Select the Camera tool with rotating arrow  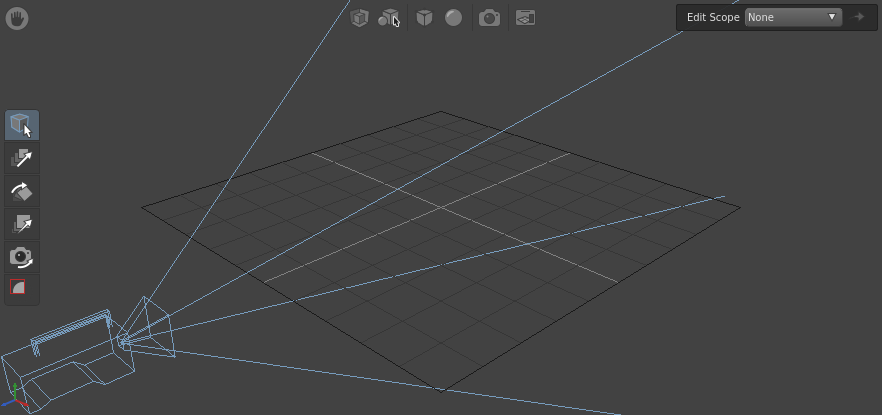click(x=22, y=258)
